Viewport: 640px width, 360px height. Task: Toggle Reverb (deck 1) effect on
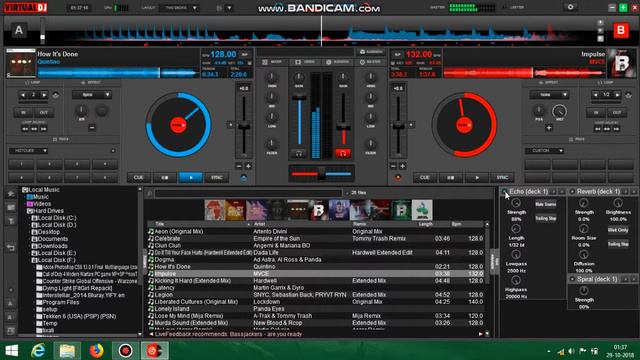[x=572, y=191]
